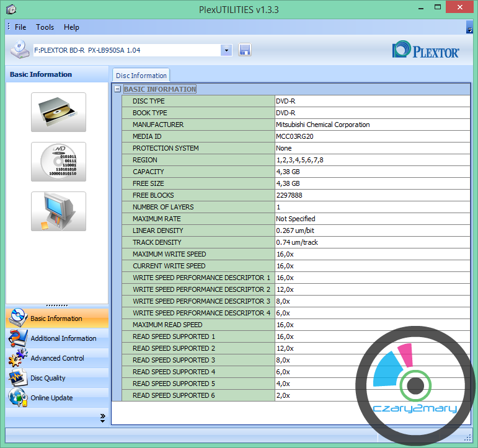Switch to the Disc Information tab
Viewport: 478px width, 448px height.
pyautogui.click(x=141, y=76)
